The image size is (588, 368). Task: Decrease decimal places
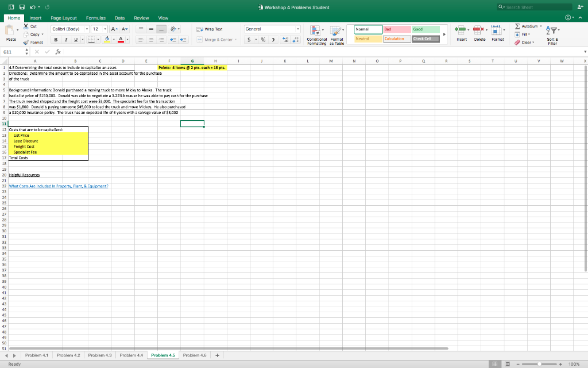click(296, 40)
